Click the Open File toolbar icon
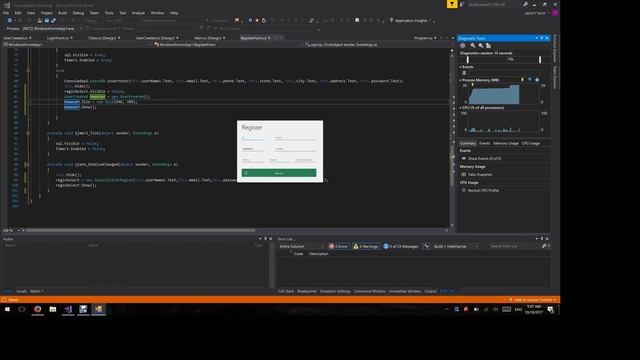Image resolution: width=640 pixels, height=360 pixels. coord(40,20)
